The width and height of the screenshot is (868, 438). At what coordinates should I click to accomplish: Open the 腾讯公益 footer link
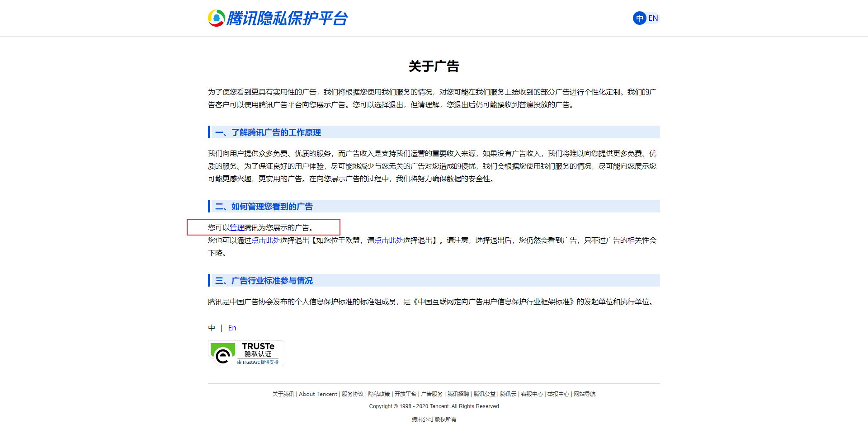(x=485, y=394)
